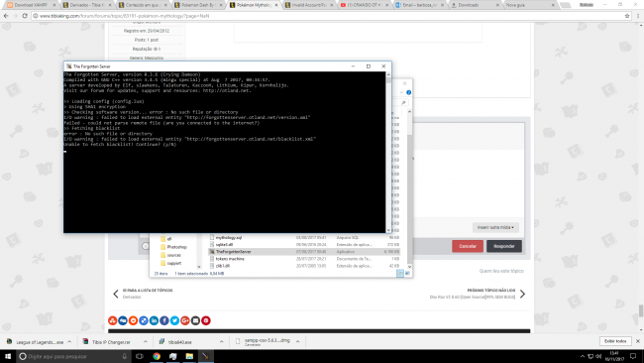Screen dimensions: 644x363
Task: Bookmark this page with the star icon
Action: 627,16
